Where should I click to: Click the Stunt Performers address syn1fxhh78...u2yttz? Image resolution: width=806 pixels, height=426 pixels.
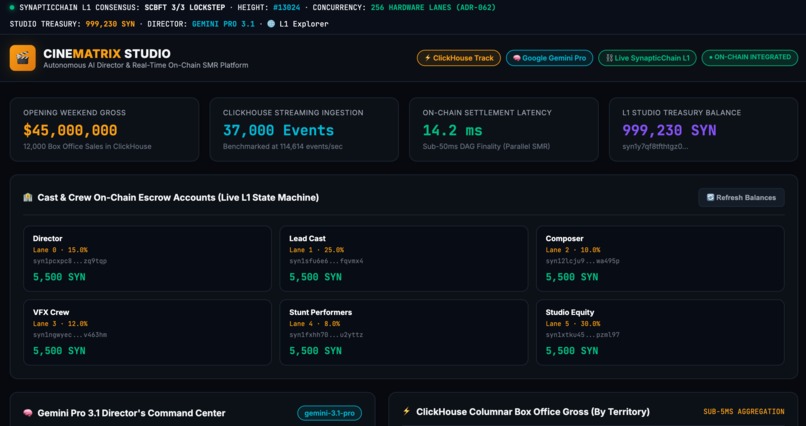click(326, 335)
